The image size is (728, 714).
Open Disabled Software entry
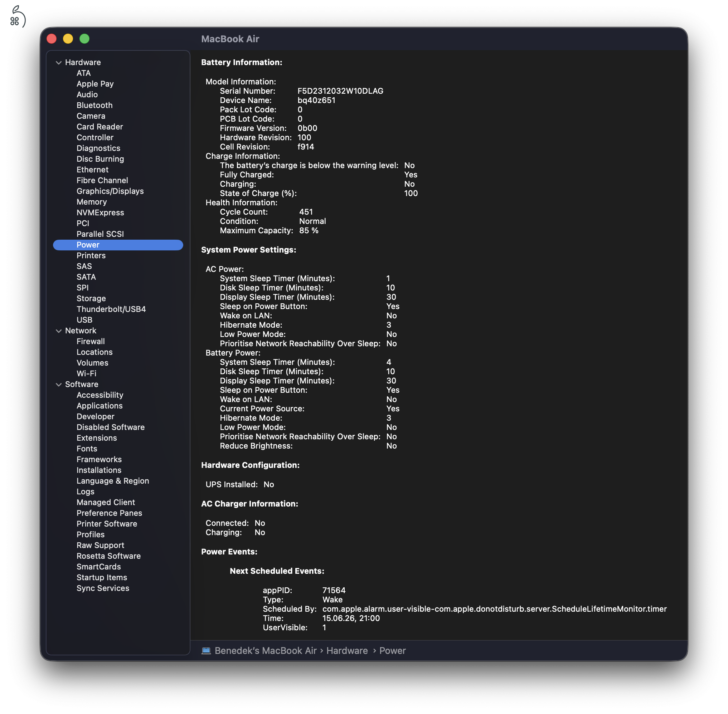[x=110, y=427]
